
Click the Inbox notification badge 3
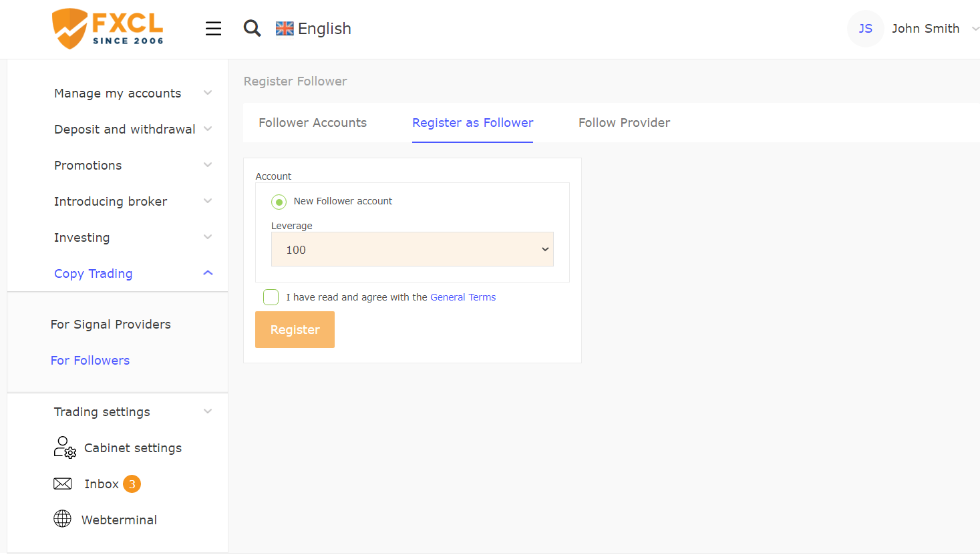132,484
